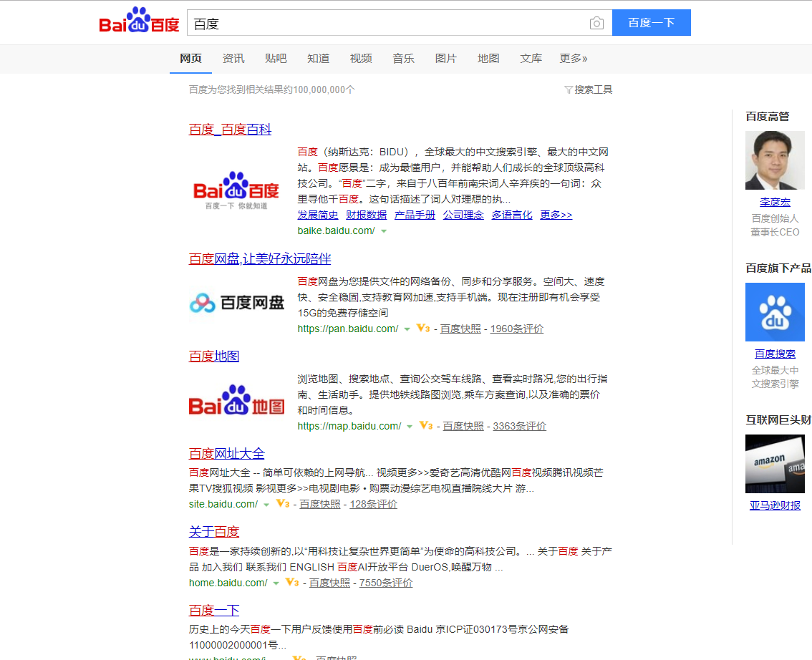Click the amazon photo thumbnail

pyautogui.click(x=775, y=464)
